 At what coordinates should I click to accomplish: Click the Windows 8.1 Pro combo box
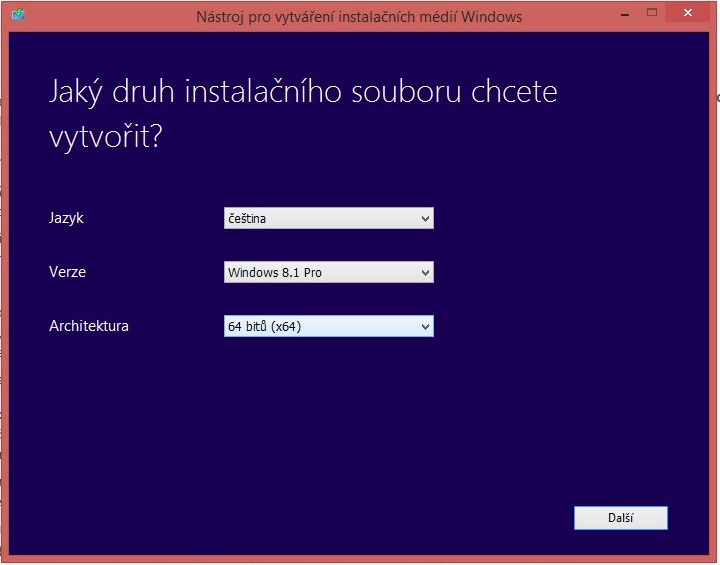320,272
